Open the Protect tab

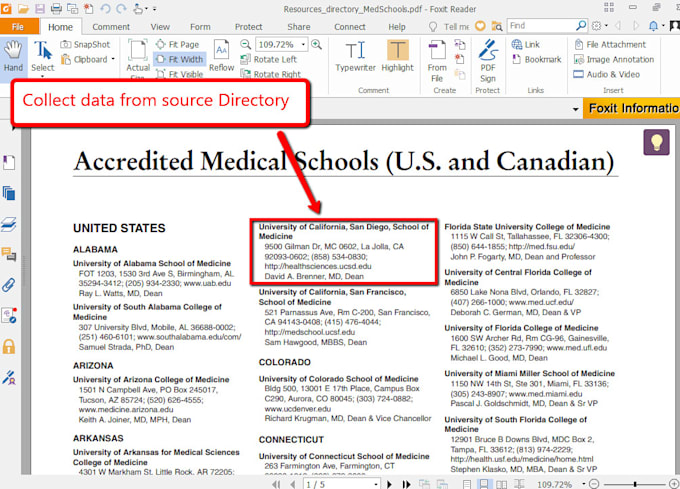point(248,27)
